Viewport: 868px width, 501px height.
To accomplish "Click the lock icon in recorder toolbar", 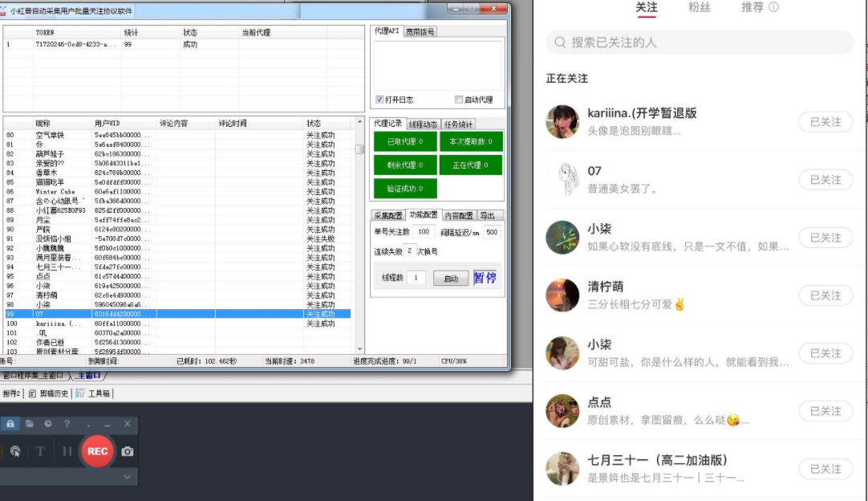I will point(10,423).
